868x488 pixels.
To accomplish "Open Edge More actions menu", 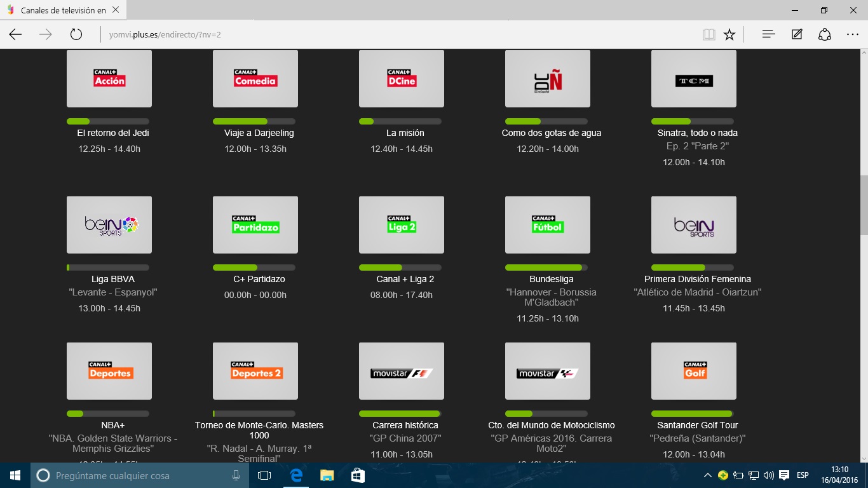I will point(853,34).
